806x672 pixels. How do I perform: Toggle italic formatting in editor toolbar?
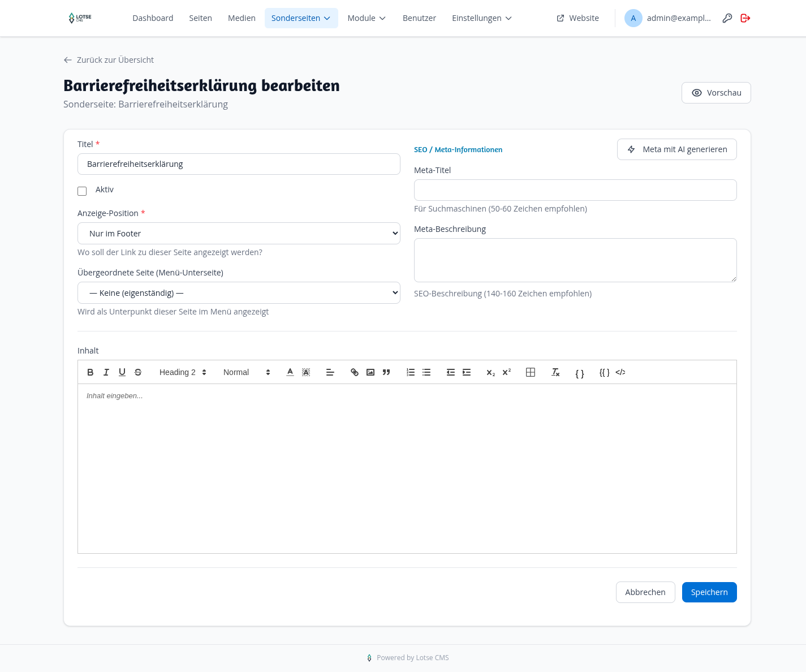[106, 372]
